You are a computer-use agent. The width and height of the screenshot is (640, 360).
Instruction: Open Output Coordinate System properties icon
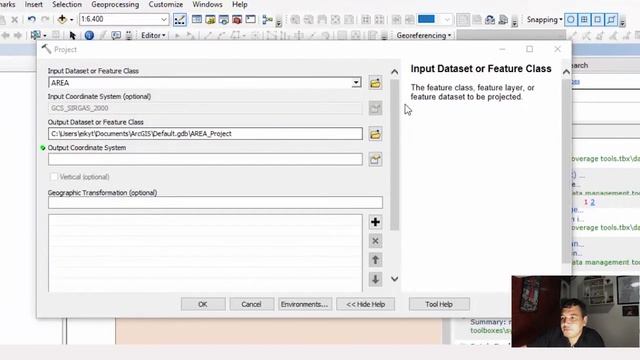coord(375,159)
